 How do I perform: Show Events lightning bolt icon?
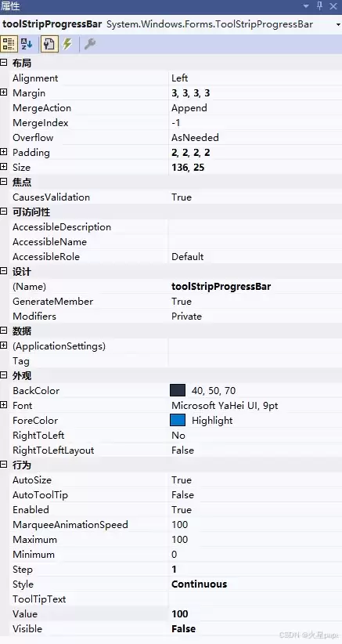pos(67,44)
